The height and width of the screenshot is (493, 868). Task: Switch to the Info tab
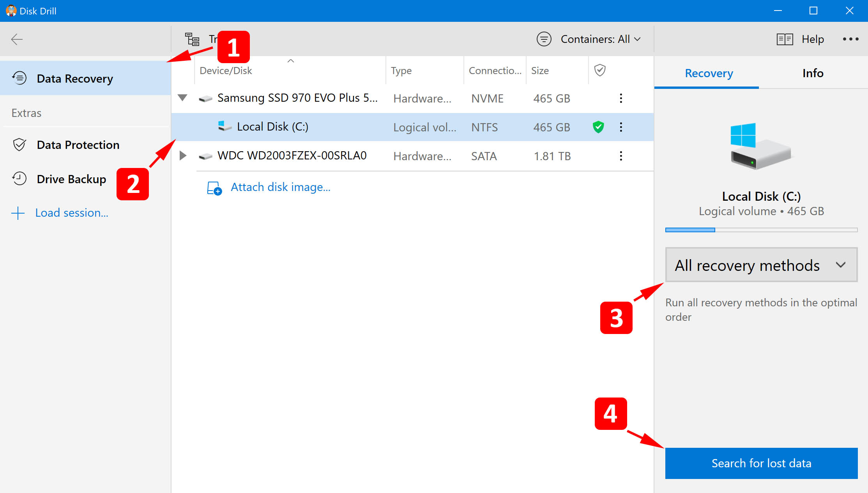813,73
